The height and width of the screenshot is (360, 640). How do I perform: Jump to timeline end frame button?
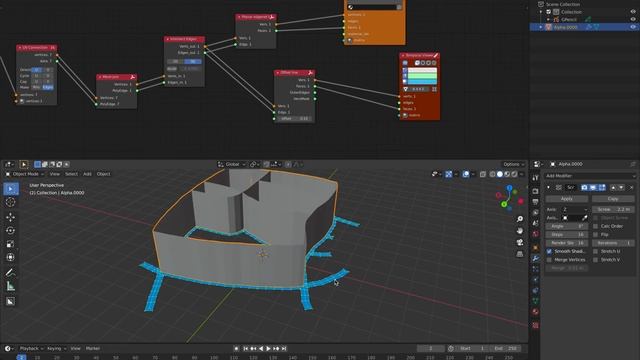(284, 349)
